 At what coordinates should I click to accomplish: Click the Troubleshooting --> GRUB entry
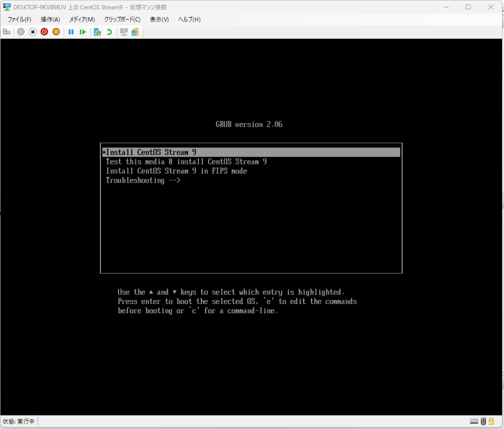(143, 180)
